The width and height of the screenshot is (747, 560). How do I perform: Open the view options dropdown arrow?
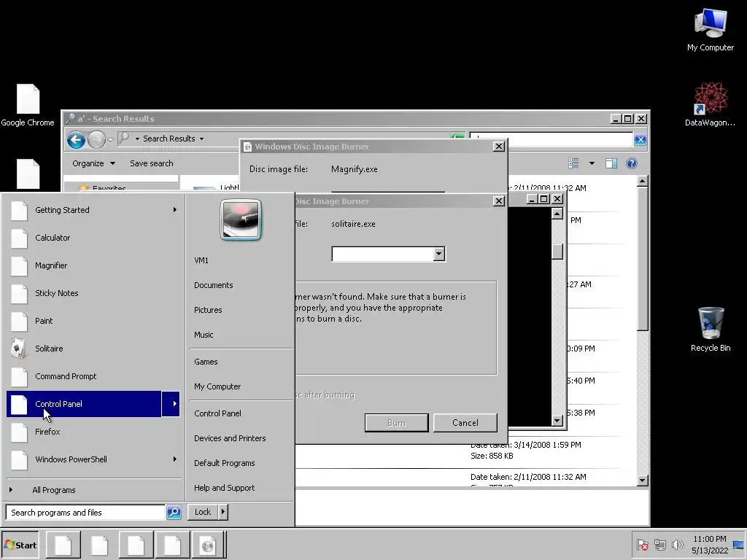click(592, 163)
